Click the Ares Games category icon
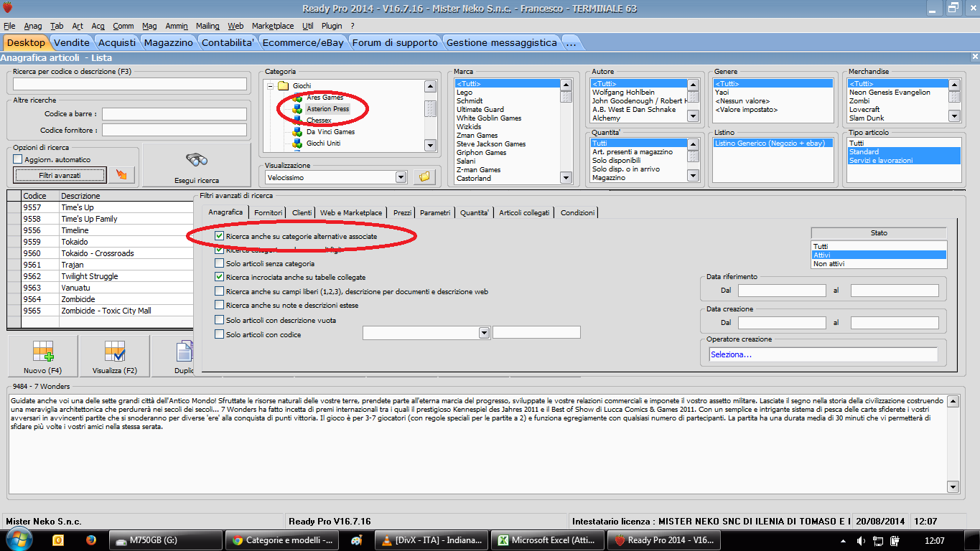 click(297, 97)
